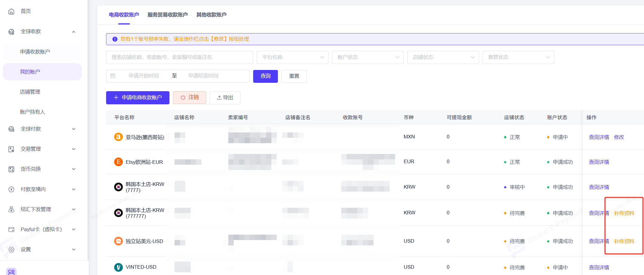Click the Etsy Europe platform logo
This screenshot has height=275, width=644.
point(118,162)
